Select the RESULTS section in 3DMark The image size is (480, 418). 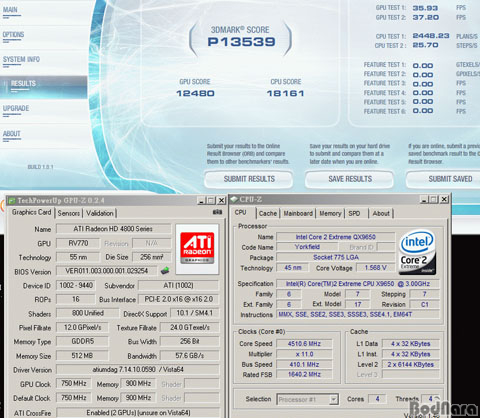44,87
